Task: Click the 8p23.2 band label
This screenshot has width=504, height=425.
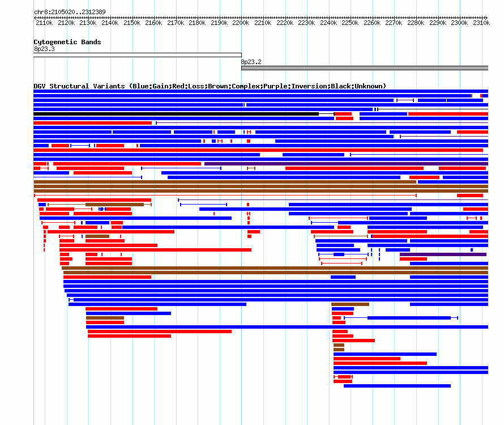Action: pyautogui.click(x=251, y=62)
